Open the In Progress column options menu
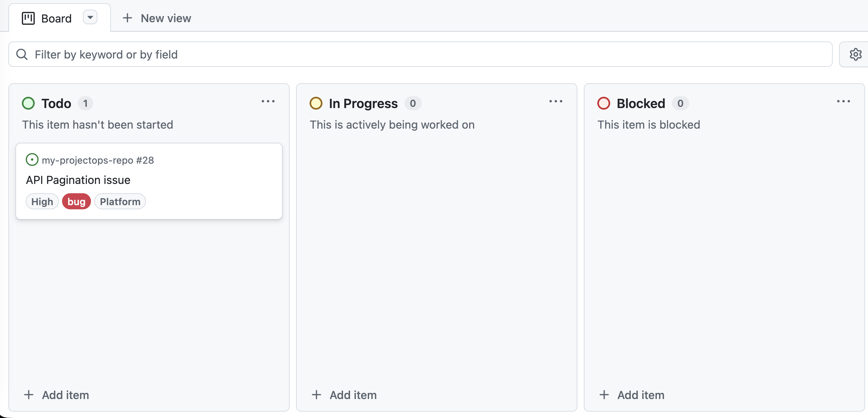 pos(555,102)
